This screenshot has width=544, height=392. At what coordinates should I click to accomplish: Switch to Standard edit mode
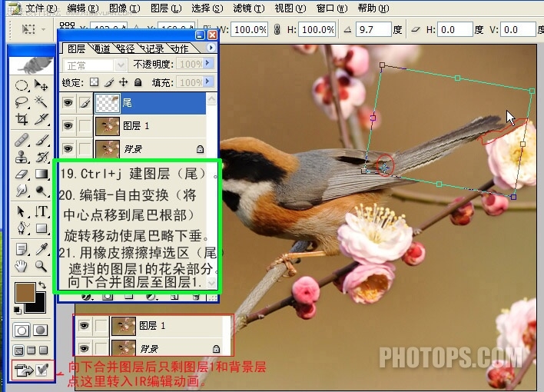point(22,331)
